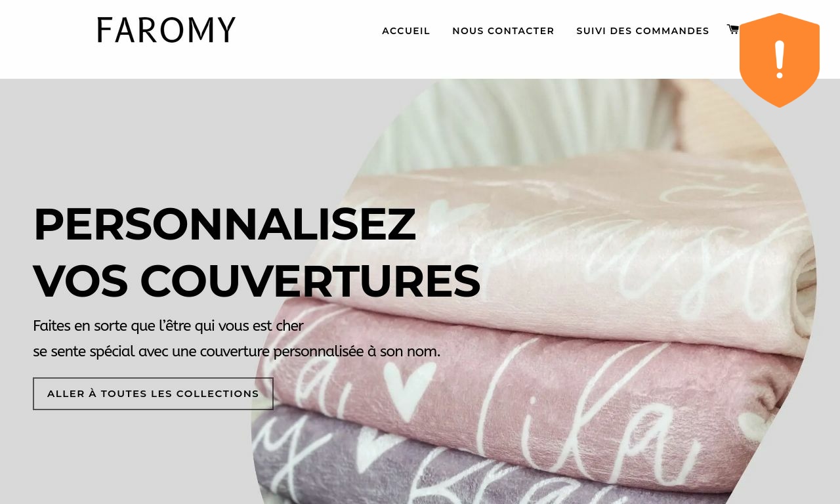
Task: Click ALLER À TOUTES LES COLLECTIONS button
Action: pyautogui.click(x=153, y=394)
